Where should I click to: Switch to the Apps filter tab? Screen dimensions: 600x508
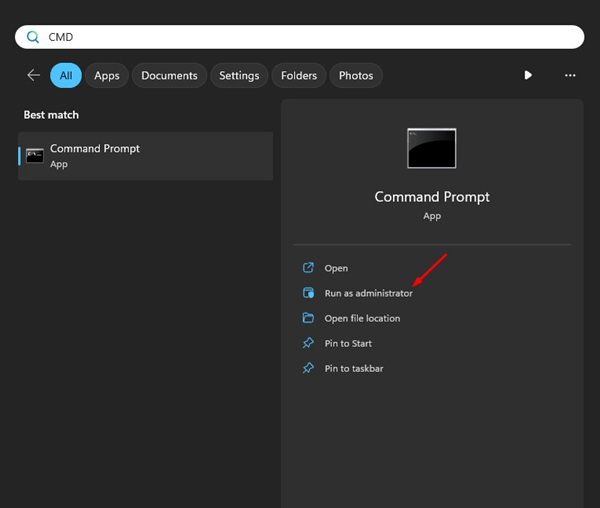tap(107, 75)
